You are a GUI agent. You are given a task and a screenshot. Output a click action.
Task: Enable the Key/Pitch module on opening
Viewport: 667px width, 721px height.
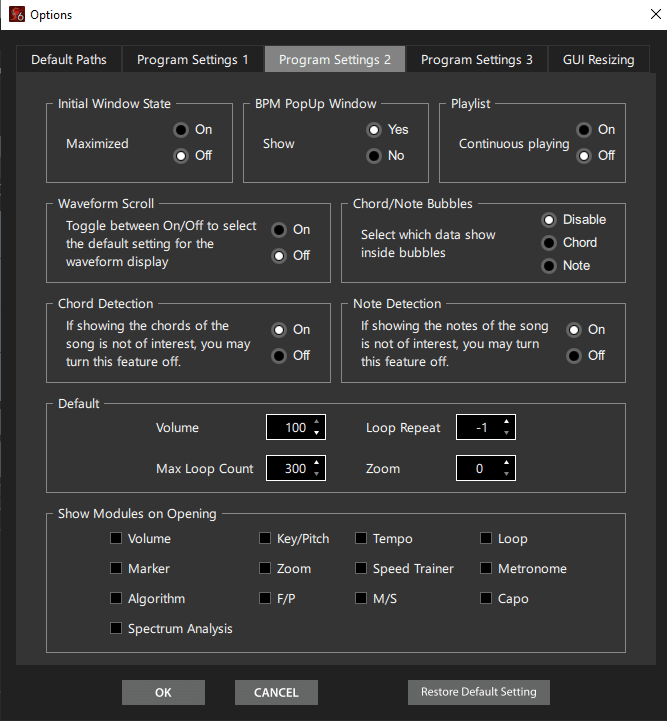[265, 539]
